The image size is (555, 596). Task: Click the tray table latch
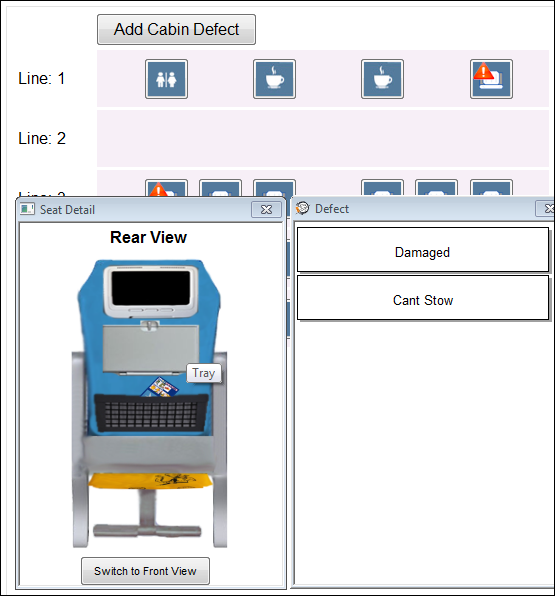click(x=150, y=325)
